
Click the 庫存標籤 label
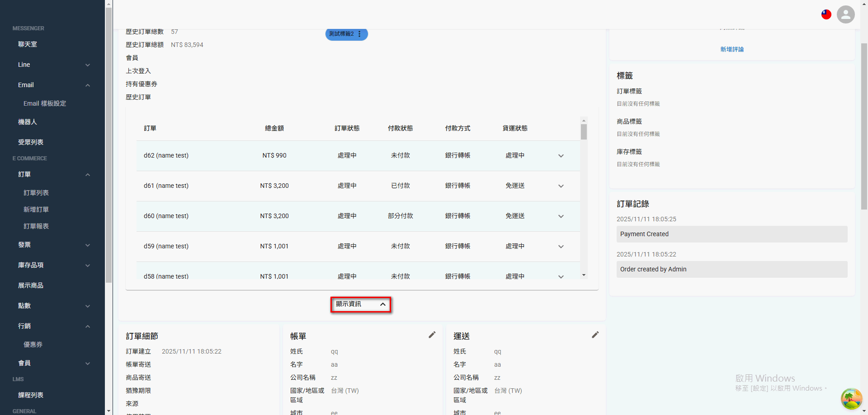(x=629, y=152)
